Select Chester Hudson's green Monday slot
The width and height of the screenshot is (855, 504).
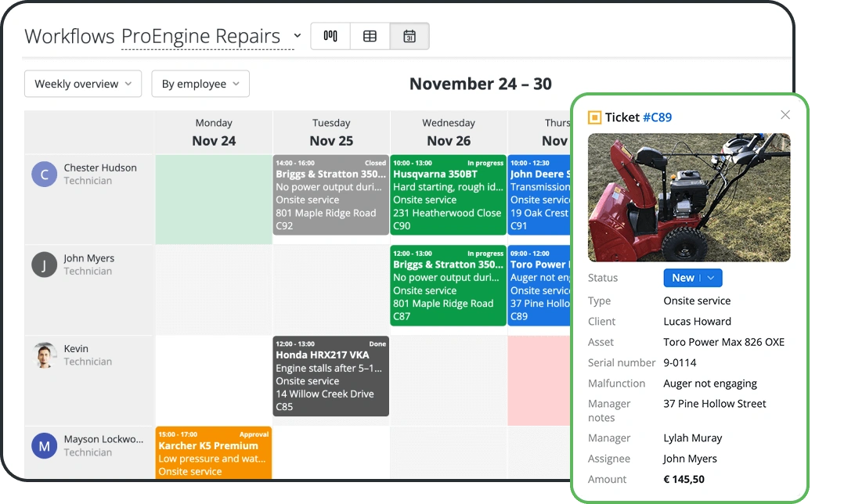coord(214,200)
